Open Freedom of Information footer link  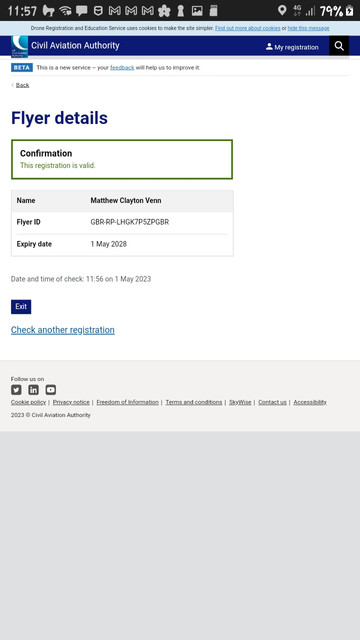127,402
